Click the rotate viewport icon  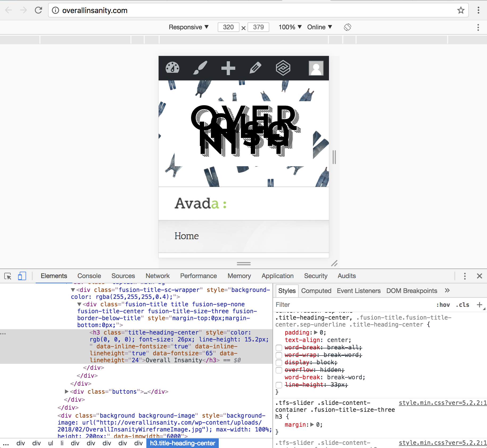pyautogui.click(x=347, y=27)
